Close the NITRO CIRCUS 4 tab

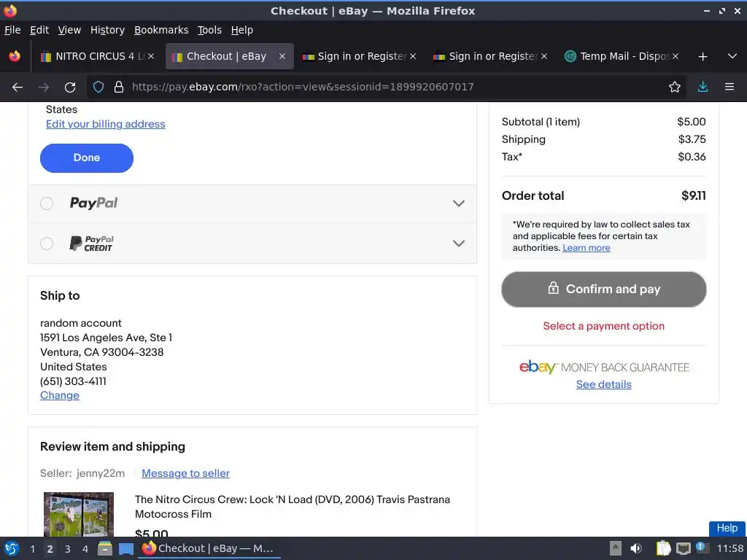151,56
